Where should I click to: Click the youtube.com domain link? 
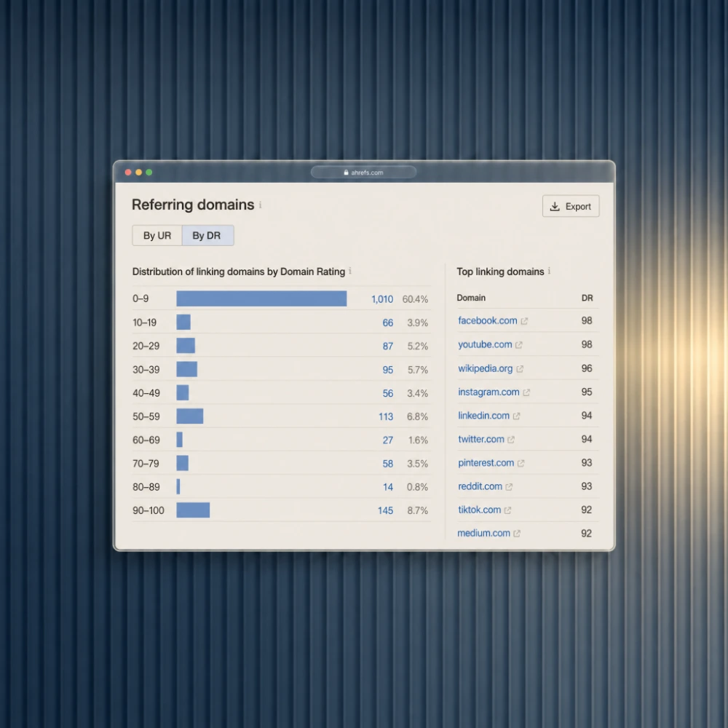[485, 344]
